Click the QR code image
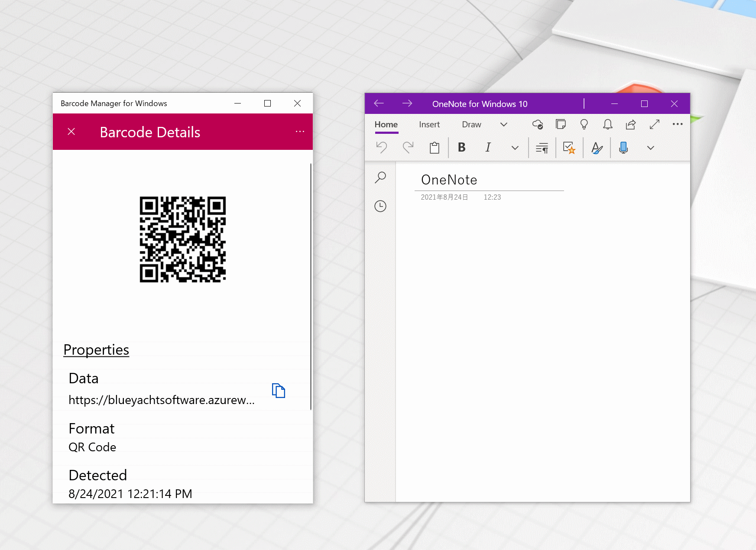756x550 pixels. point(182,239)
